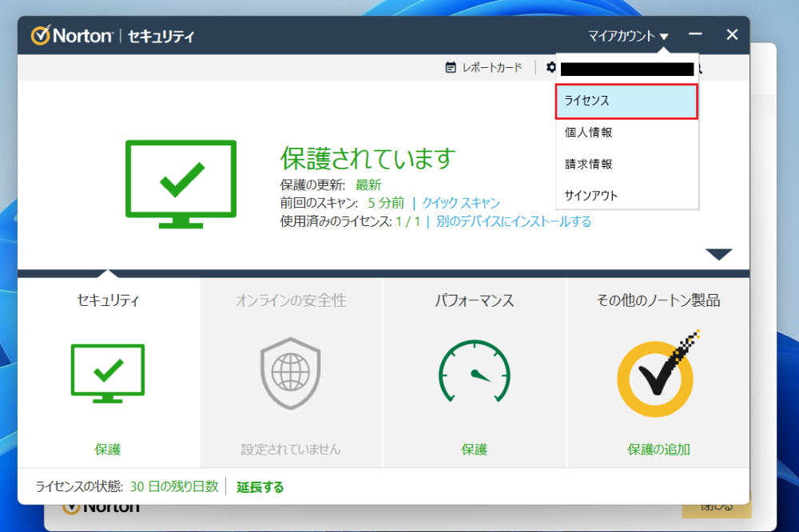Click the globe shield icon for online safety

click(291, 374)
